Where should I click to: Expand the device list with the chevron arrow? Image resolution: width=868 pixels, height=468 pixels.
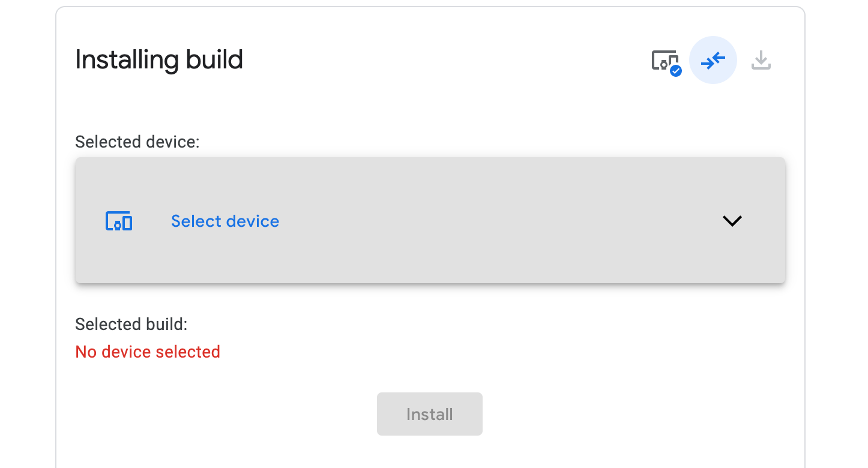732,221
